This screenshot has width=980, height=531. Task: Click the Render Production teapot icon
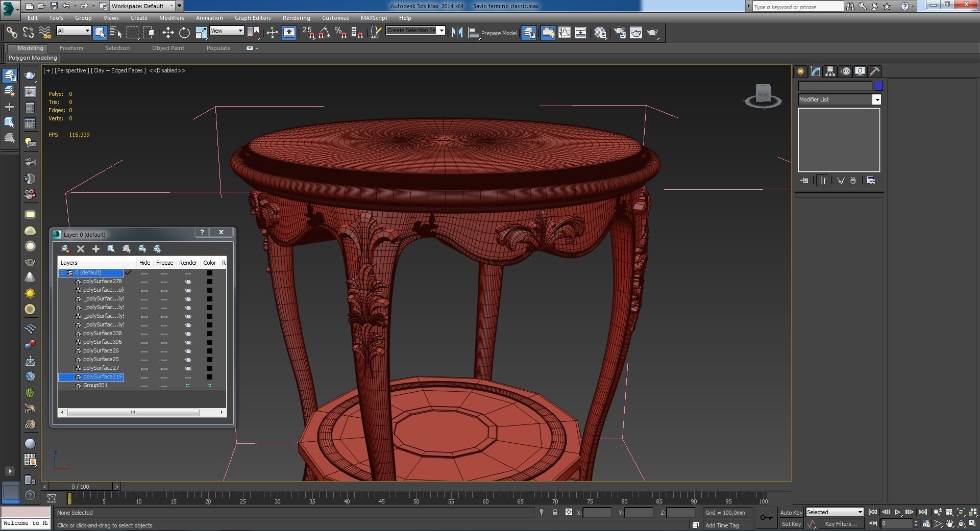coord(652,33)
